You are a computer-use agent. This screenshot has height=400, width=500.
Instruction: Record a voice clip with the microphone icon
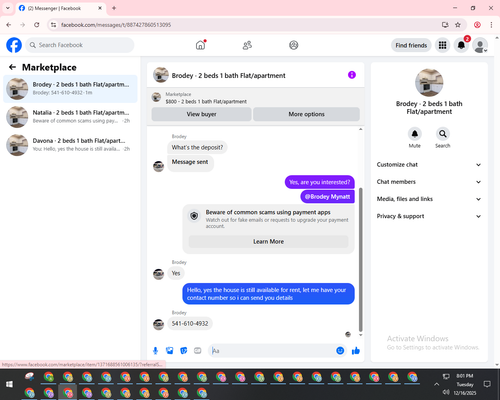pos(155,351)
